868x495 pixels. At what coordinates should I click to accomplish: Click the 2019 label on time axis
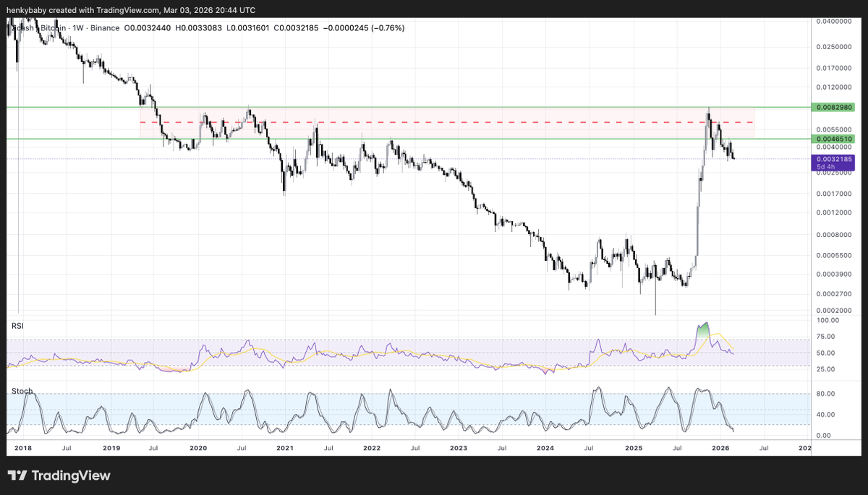pos(111,448)
